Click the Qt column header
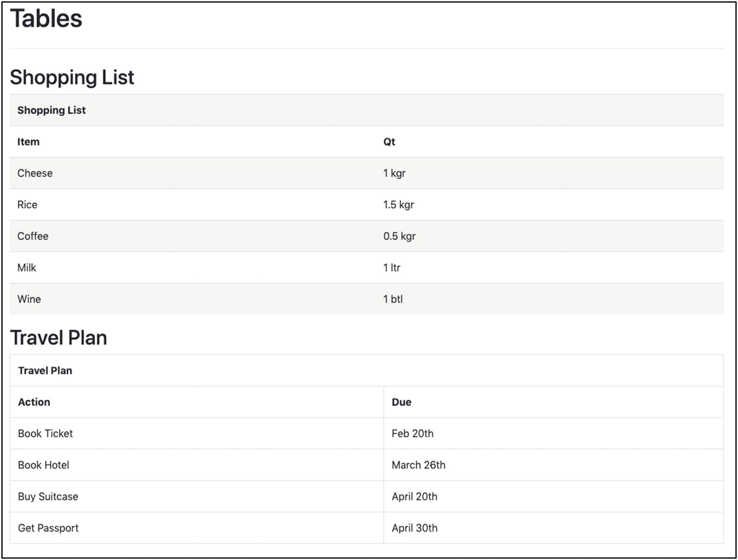 click(389, 142)
